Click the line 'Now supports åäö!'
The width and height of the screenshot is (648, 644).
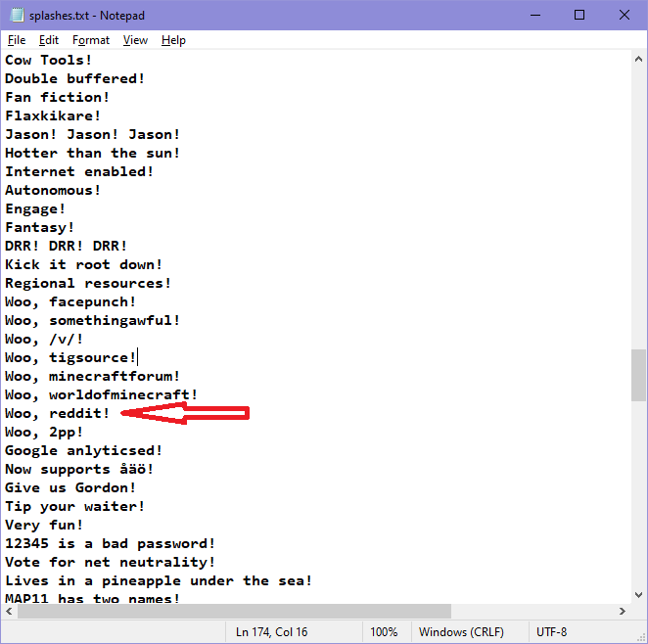(79, 470)
